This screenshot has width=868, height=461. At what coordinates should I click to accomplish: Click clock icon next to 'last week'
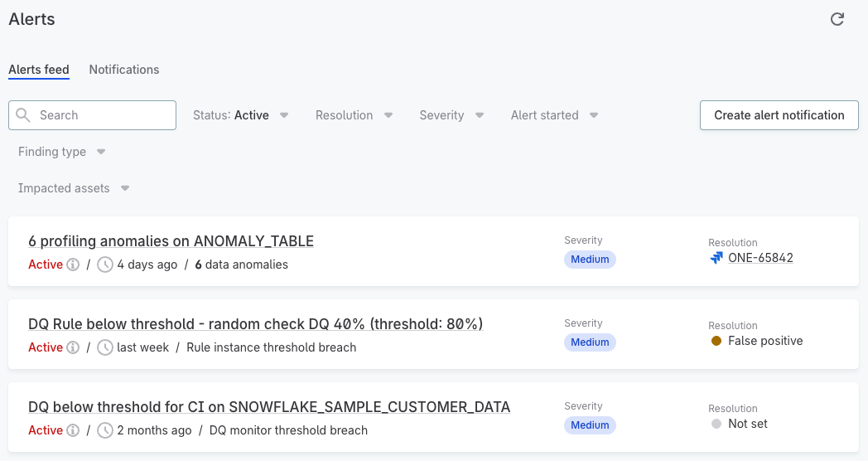(x=105, y=347)
